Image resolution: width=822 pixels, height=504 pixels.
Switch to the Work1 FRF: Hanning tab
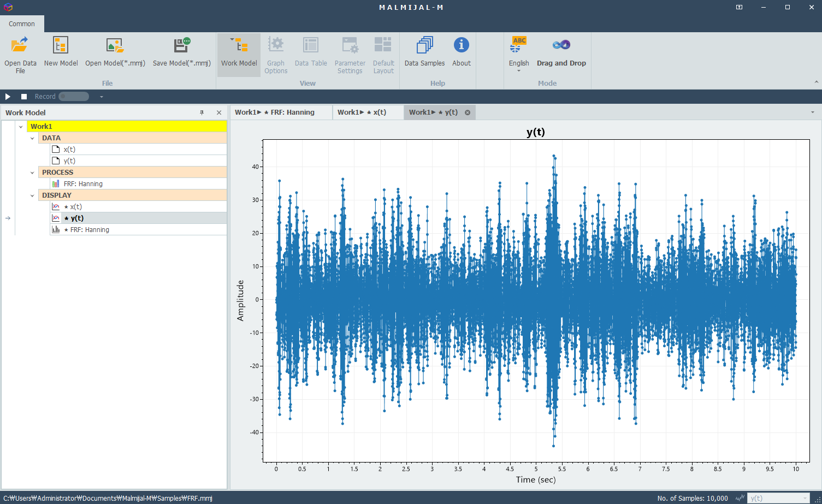point(281,112)
